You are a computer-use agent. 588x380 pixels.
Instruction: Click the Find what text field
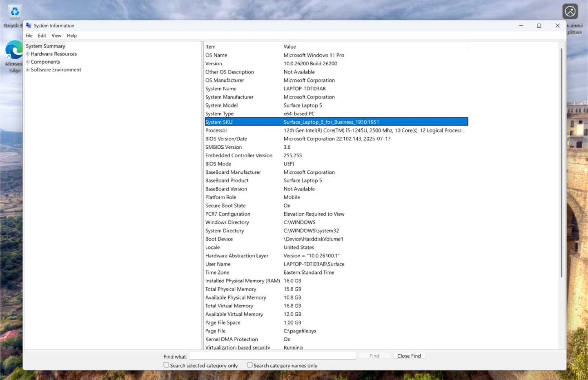click(272, 356)
